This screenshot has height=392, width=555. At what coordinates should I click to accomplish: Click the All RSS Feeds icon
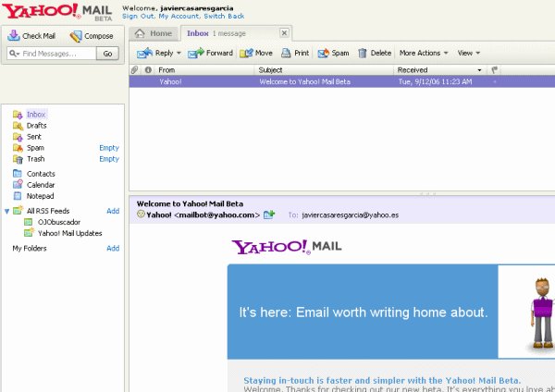click(18, 210)
